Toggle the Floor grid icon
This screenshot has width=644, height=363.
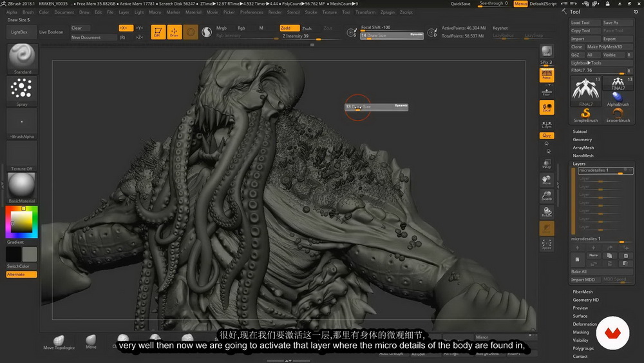click(547, 92)
